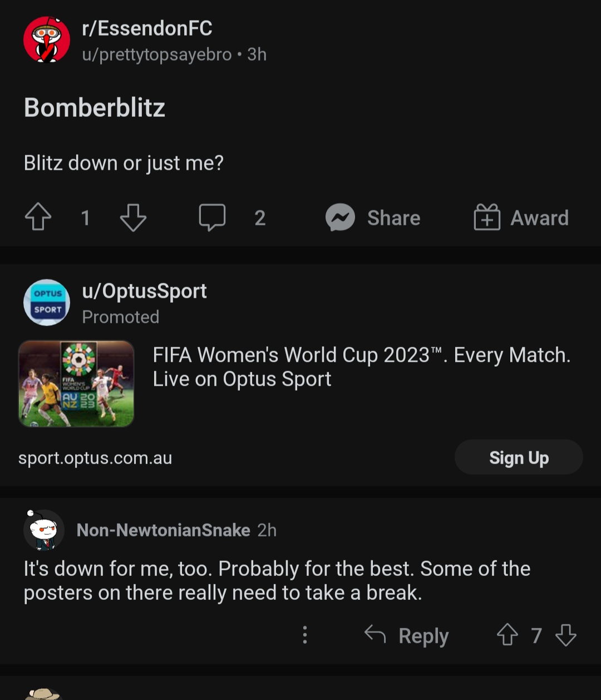The width and height of the screenshot is (601, 700).
Task: View Non-NewtonianSnake's profile
Action: (163, 530)
